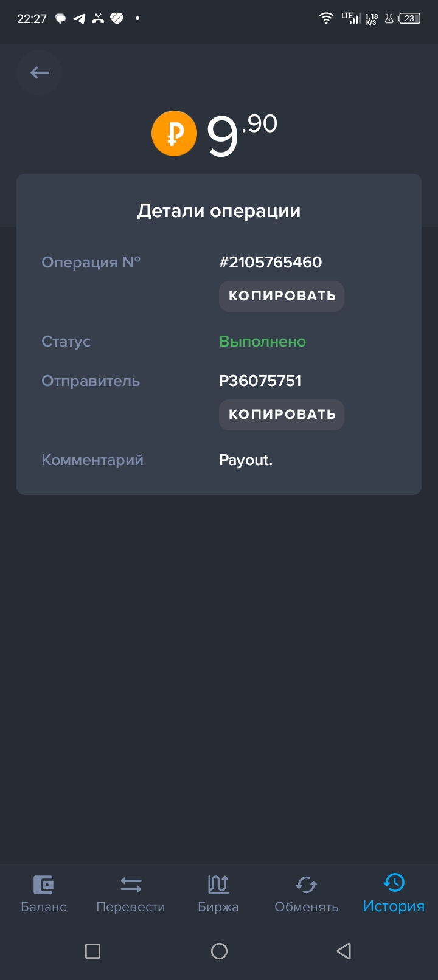Tap the orange ruble coin icon
Viewport: 438px width, 980px height.
click(x=174, y=134)
